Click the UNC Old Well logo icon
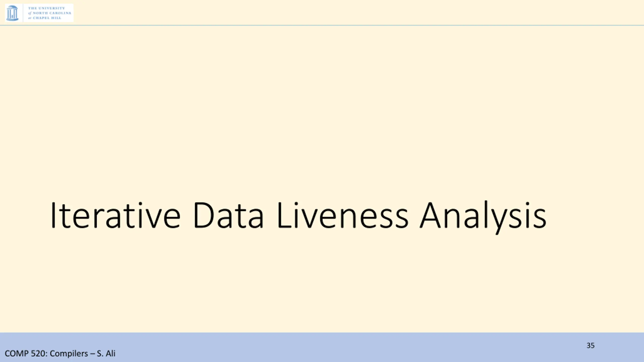 click(12, 13)
